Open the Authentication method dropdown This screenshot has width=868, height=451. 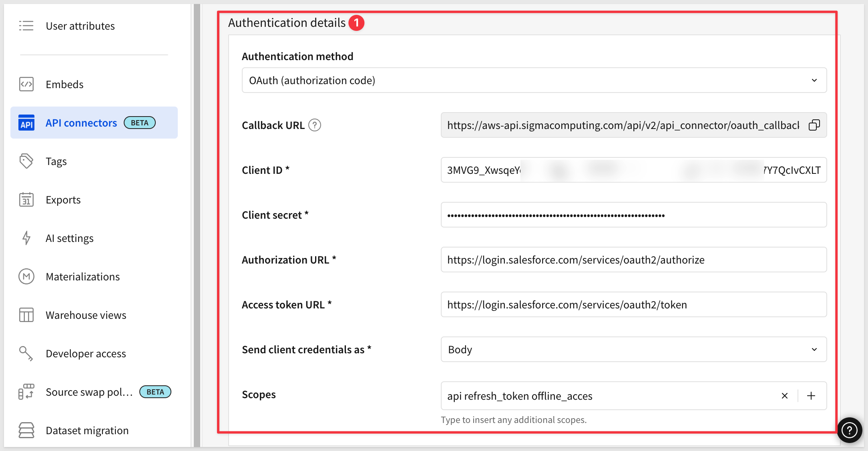point(534,81)
